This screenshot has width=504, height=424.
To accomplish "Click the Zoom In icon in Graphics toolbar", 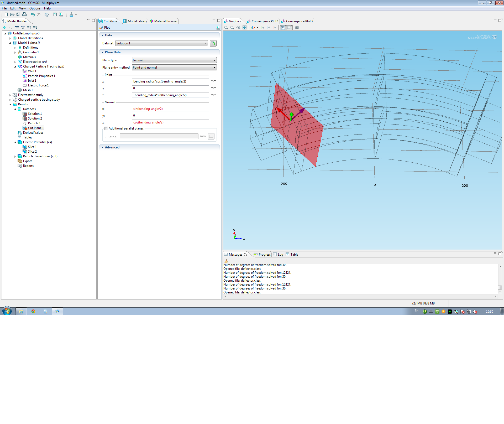I will (226, 28).
